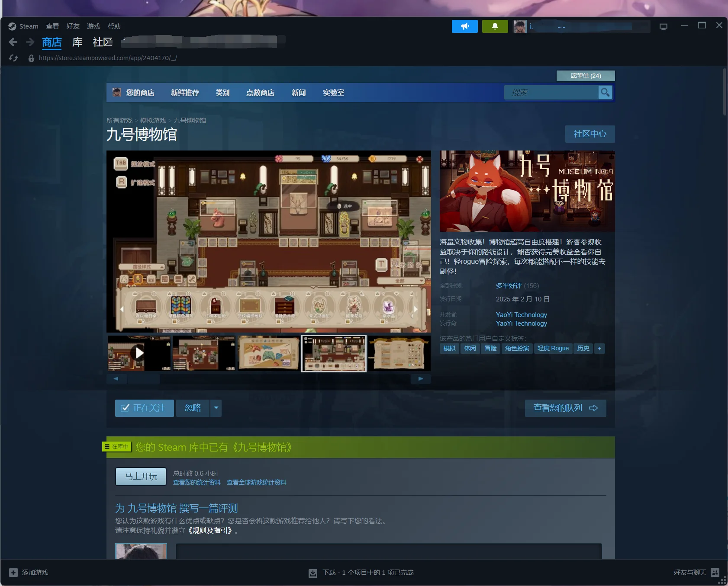Viewport: 728px width, 586px height.
Task: Click the user avatar in title bar
Action: 520,26
